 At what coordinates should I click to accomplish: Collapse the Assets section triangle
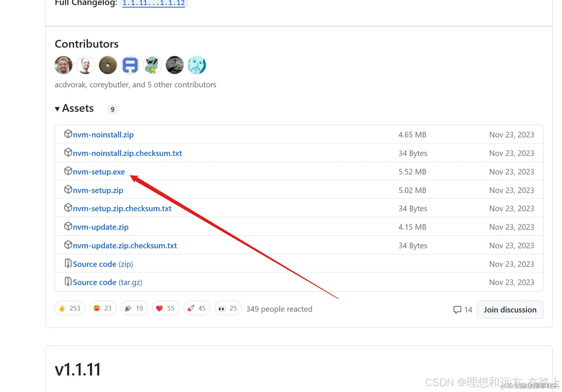pyautogui.click(x=57, y=109)
